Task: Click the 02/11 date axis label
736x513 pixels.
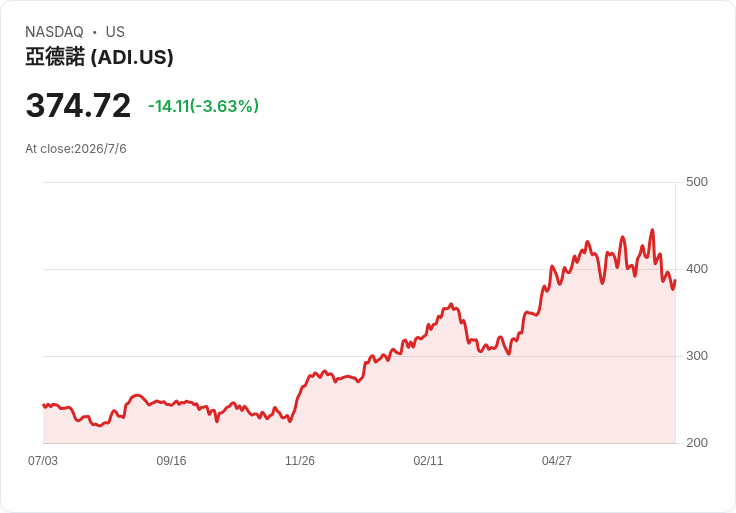Action: (428, 460)
